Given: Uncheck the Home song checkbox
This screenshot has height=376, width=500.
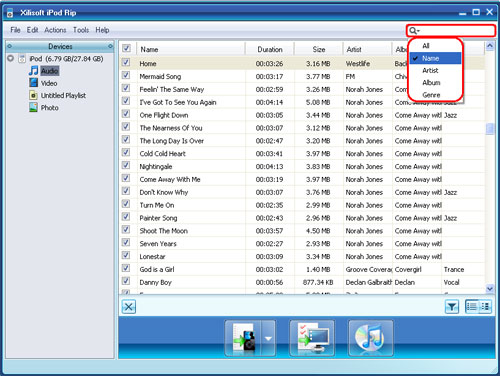Looking at the screenshot, I should [x=126, y=62].
